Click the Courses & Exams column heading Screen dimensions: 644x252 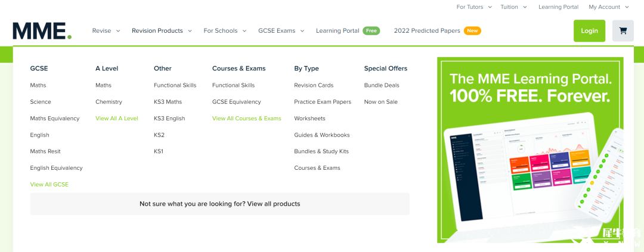click(x=239, y=69)
